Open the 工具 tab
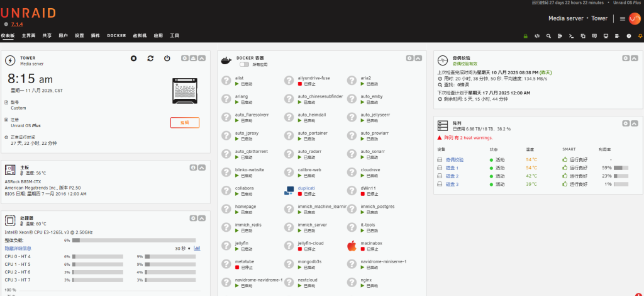644x296 pixels. click(x=175, y=36)
